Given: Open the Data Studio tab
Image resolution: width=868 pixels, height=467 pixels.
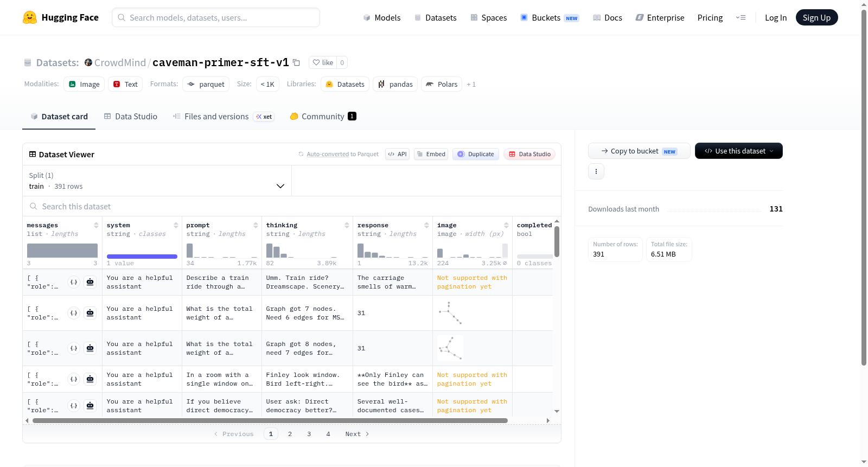Looking at the screenshot, I should tap(131, 116).
